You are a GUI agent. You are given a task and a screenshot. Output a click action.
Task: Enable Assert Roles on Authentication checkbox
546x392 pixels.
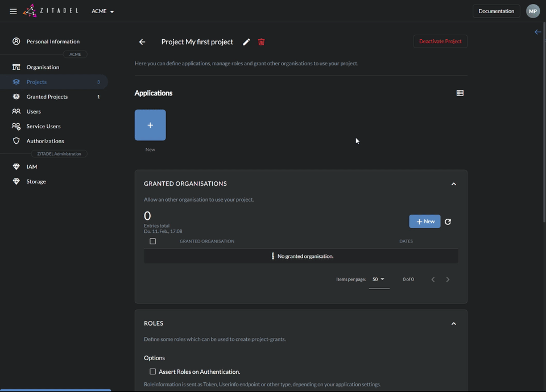pos(152,372)
